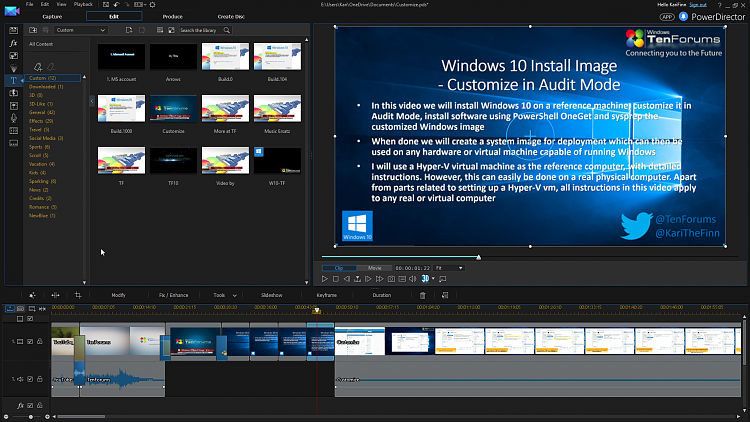Toggle audio track 1 enable checkbox
Image resolution: width=750 pixels, height=422 pixels.
pos(30,379)
